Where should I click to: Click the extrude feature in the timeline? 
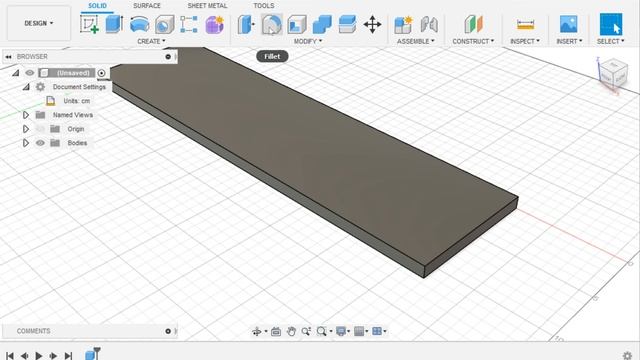(91, 355)
